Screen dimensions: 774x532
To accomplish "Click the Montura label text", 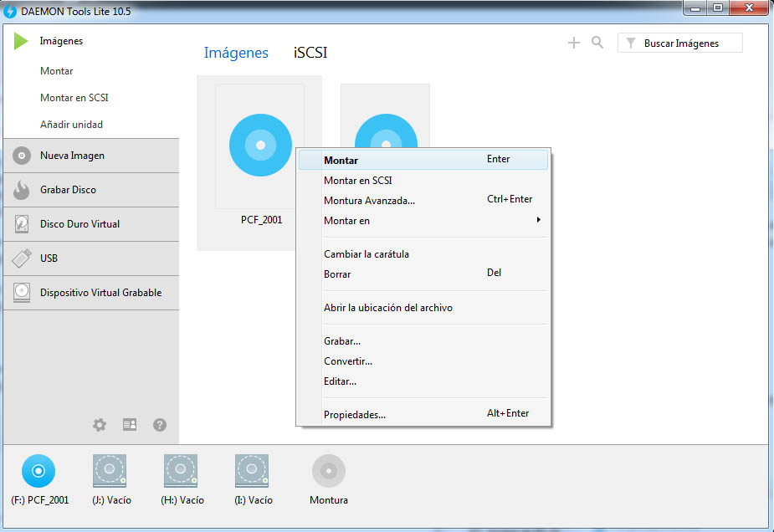I will (x=329, y=500).
